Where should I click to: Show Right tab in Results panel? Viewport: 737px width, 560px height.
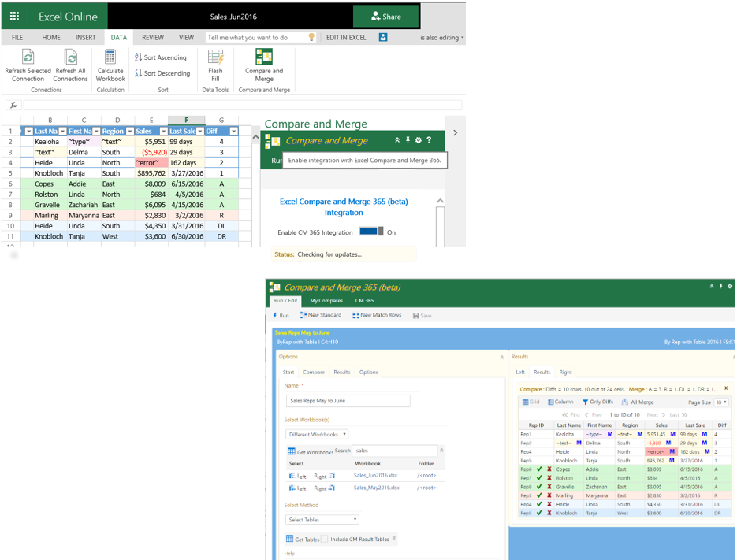[565, 372]
